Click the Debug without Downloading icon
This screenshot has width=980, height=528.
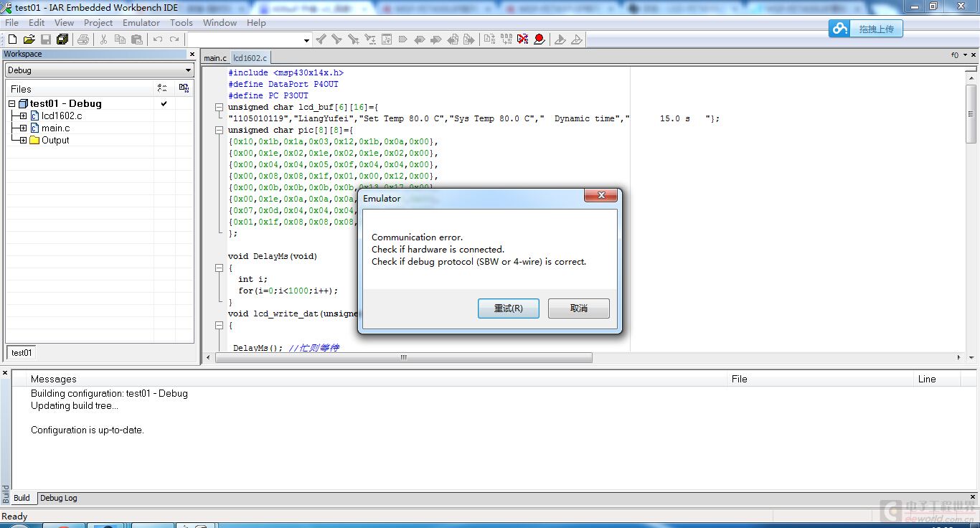tap(577, 39)
